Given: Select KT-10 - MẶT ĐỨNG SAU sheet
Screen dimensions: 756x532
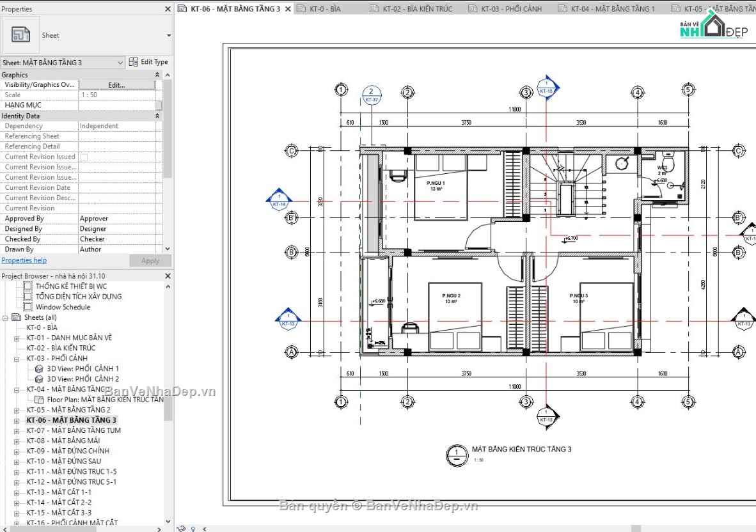Looking at the screenshot, I should [x=64, y=461].
